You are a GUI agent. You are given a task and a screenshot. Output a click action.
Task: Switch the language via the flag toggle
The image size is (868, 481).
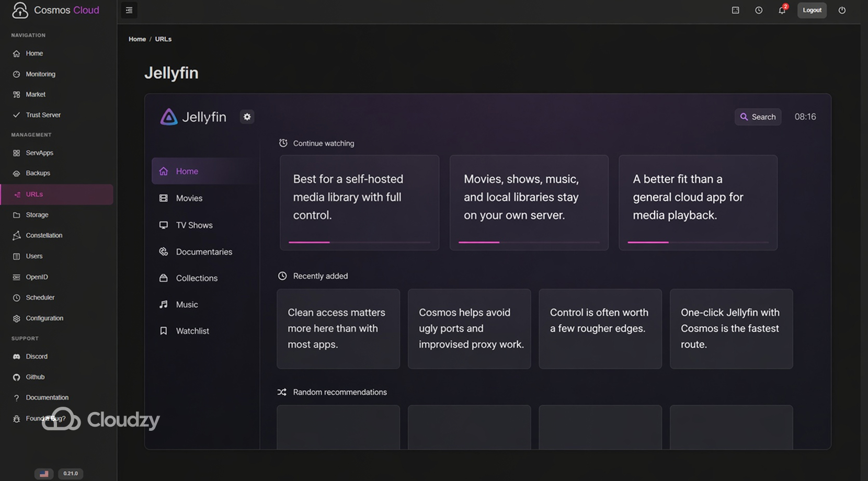[44, 473]
